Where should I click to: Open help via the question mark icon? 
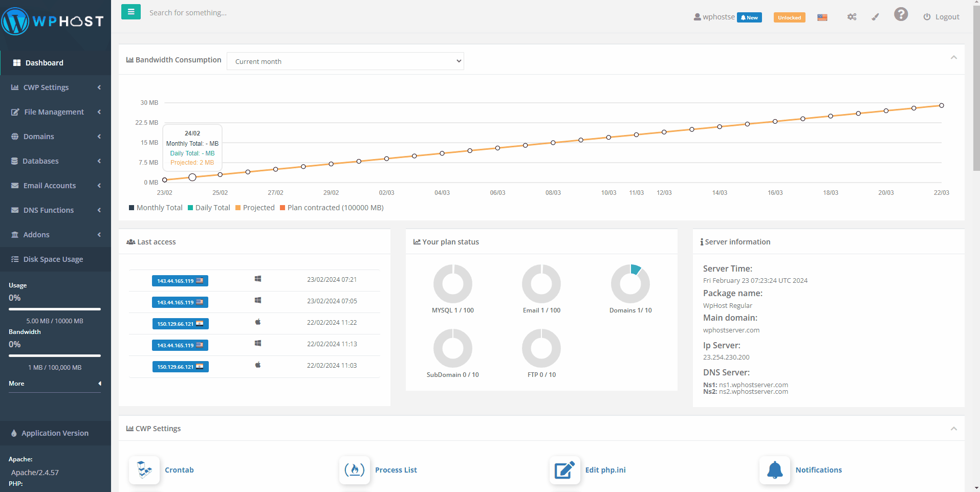(x=901, y=14)
